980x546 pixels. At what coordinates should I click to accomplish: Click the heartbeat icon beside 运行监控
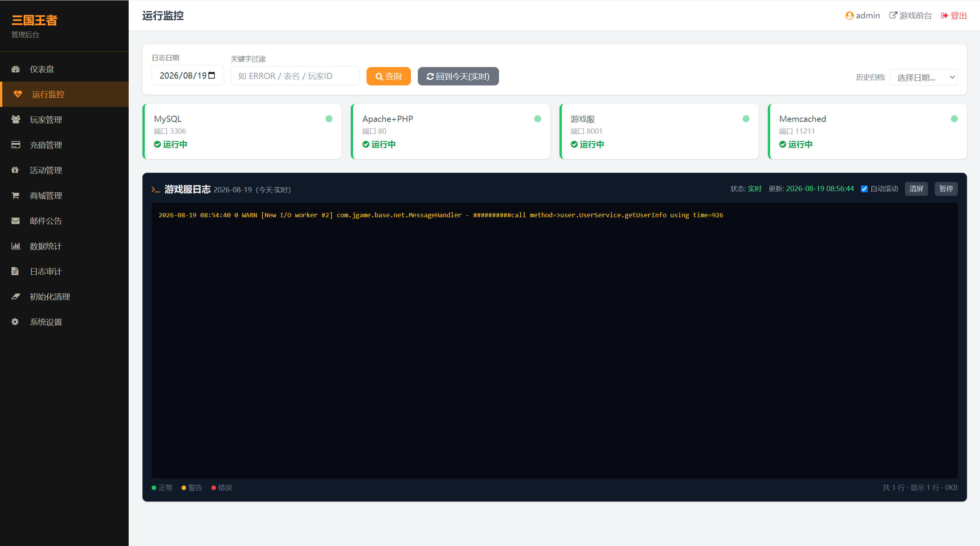18,94
